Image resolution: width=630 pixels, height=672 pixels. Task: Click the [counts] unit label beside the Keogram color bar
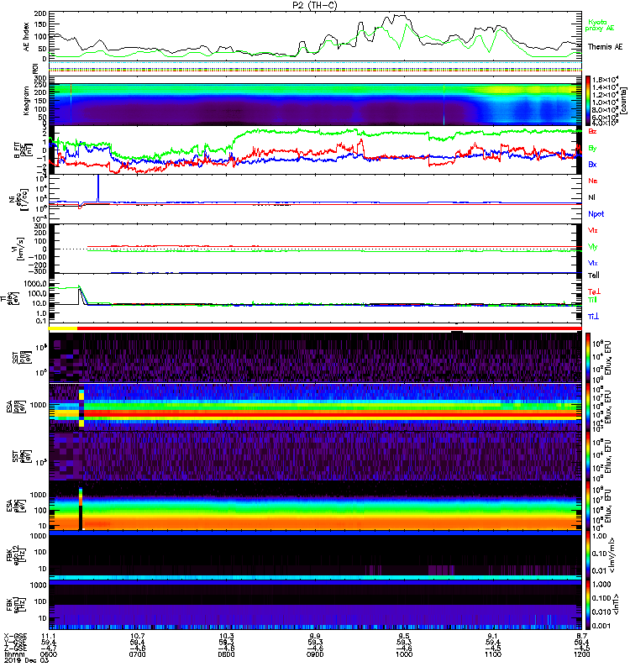click(x=623, y=101)
